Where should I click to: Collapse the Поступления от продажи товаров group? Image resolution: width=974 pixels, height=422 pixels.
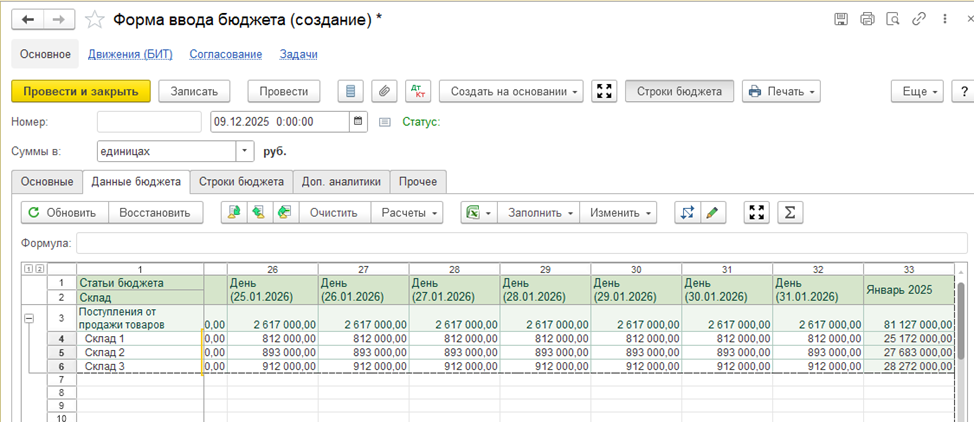click(27, 317)
